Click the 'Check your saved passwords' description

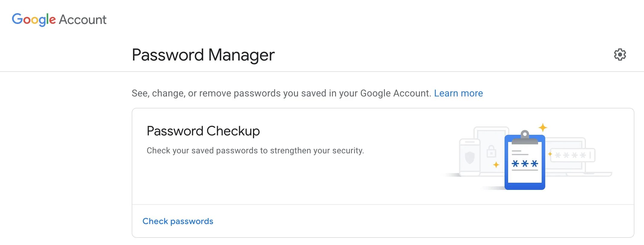(255, 150)
